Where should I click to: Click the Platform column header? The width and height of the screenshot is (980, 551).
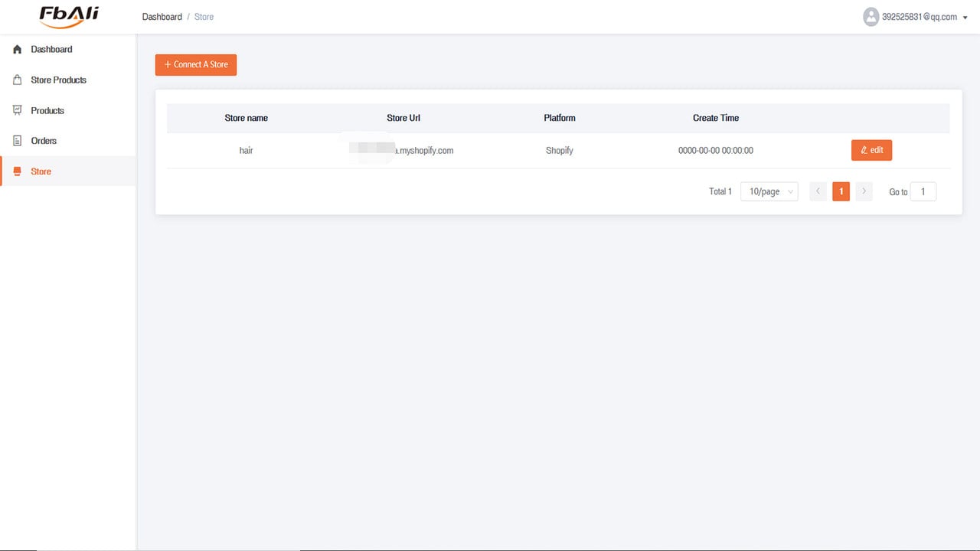pos(560,118)
